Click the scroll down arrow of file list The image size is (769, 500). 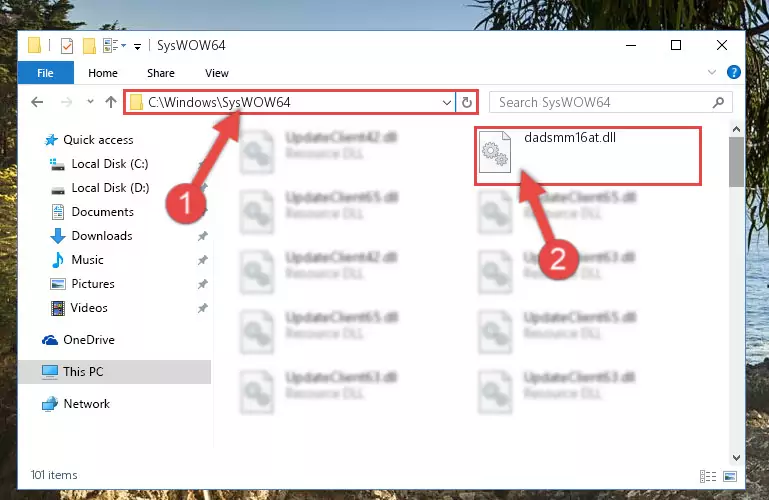click(x=736, y=458)
